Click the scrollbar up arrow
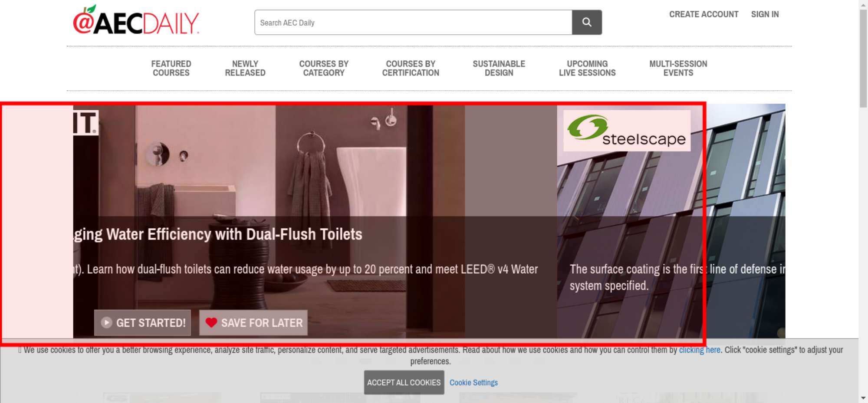 863,4
